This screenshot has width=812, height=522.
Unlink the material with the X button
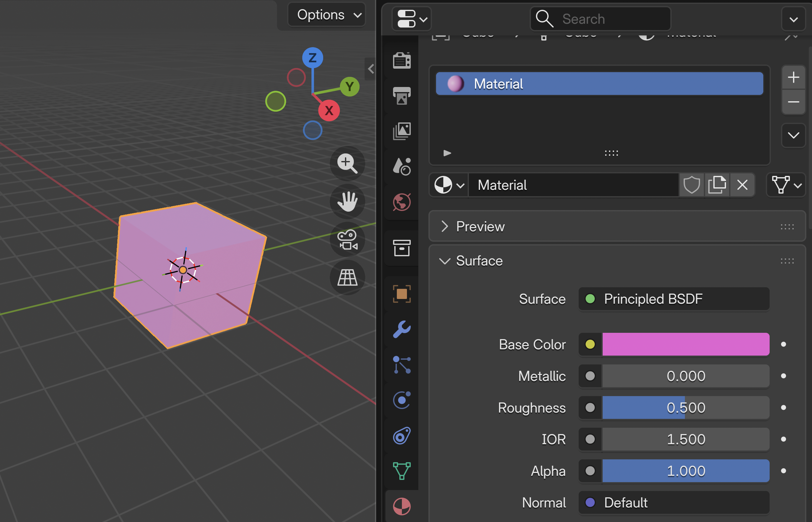[742, 185]
